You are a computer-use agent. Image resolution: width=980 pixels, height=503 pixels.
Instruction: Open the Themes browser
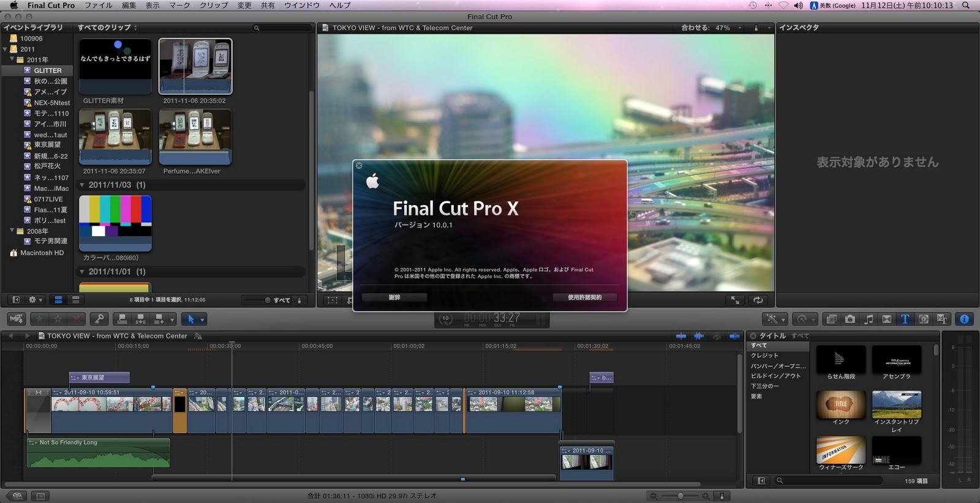[942, 319]
